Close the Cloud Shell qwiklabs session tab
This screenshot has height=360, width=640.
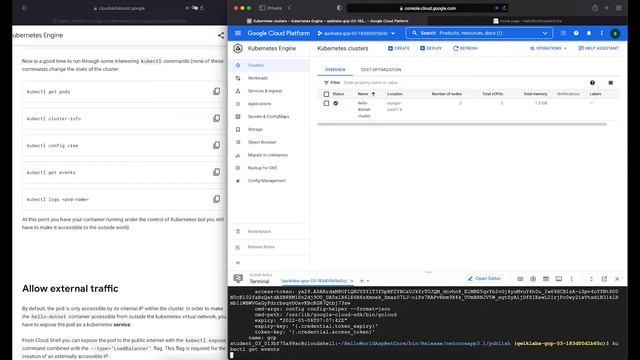pyautogui.click(x=352, y=281)
